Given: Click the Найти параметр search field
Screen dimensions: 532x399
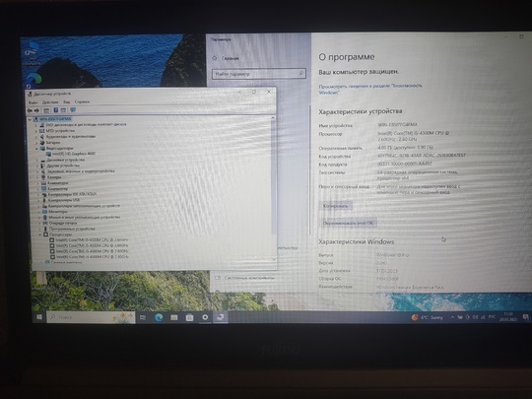Looking at the screenshot, I should pos(258,74).
